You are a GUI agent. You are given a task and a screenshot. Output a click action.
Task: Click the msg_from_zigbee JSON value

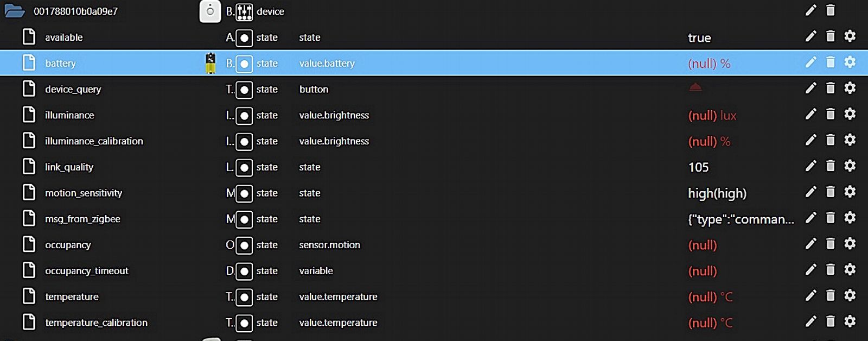[x=741, y=219]
